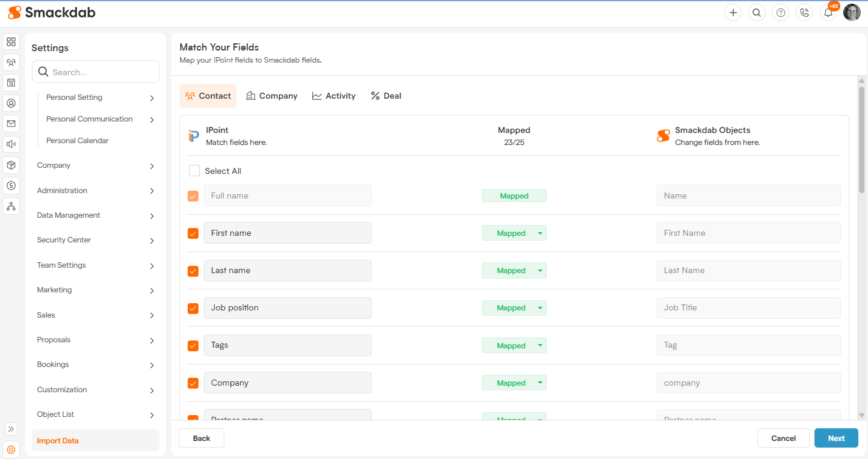The height and width of the screenshot is (459, 868).
Task: Open search via the magnifier icon in header
Action: [x=757, y=13]
